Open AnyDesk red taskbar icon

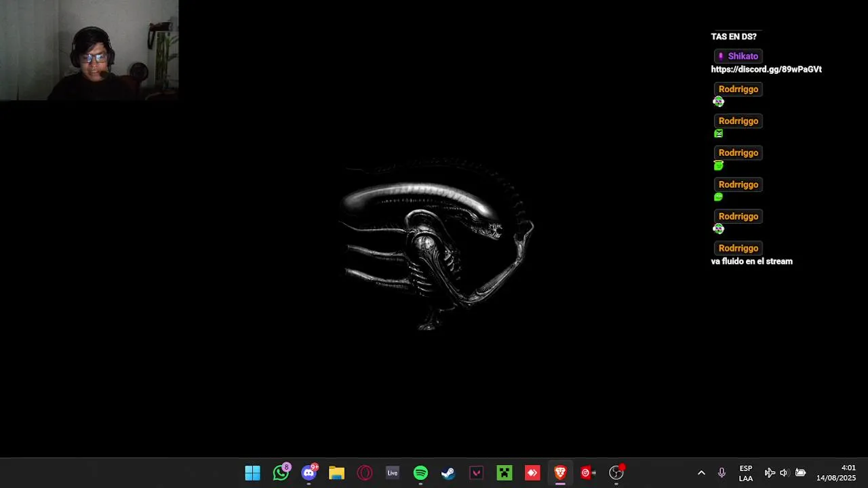pyautogui.click(x=532, y=473)
